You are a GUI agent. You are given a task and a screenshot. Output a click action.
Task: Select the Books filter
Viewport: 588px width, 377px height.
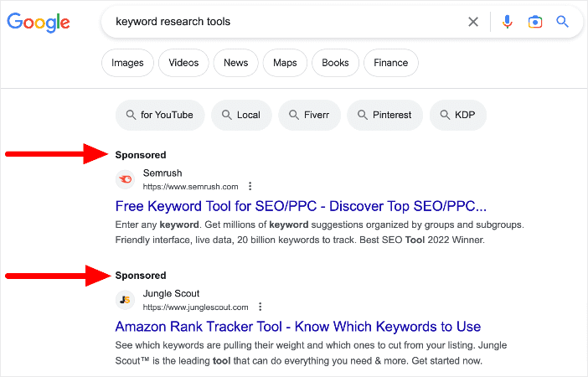click(x=335, y=63)
